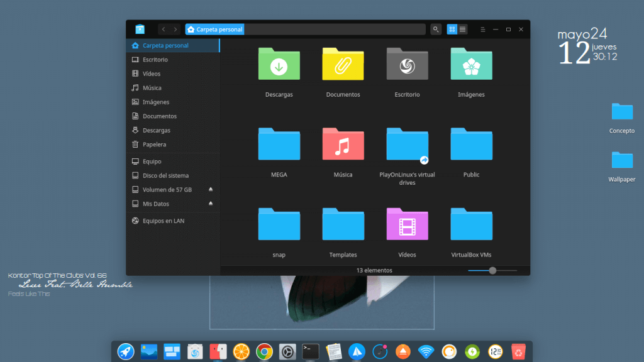Switch to icon grid view
The height and width of the screenshot is (362, 644).
[x=452, y=30]
